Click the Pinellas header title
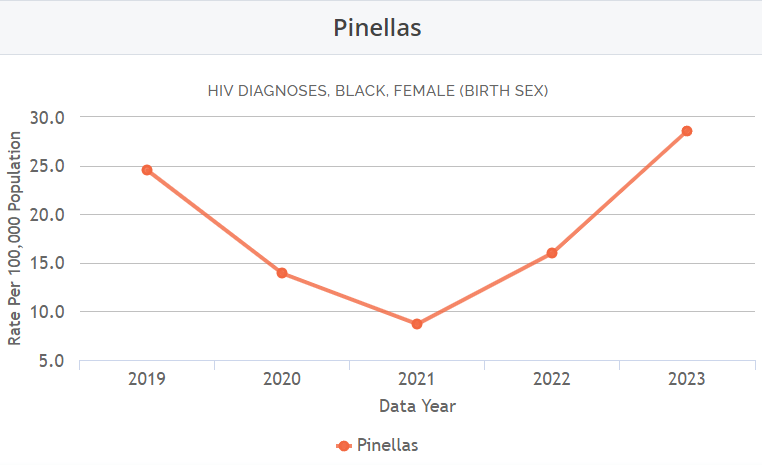 click(x=377, y=28)
